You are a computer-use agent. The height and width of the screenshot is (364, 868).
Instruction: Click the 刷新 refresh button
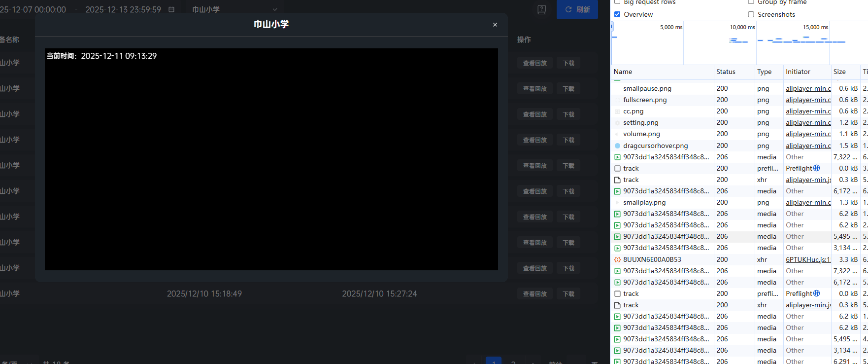[x=577, y=9]
